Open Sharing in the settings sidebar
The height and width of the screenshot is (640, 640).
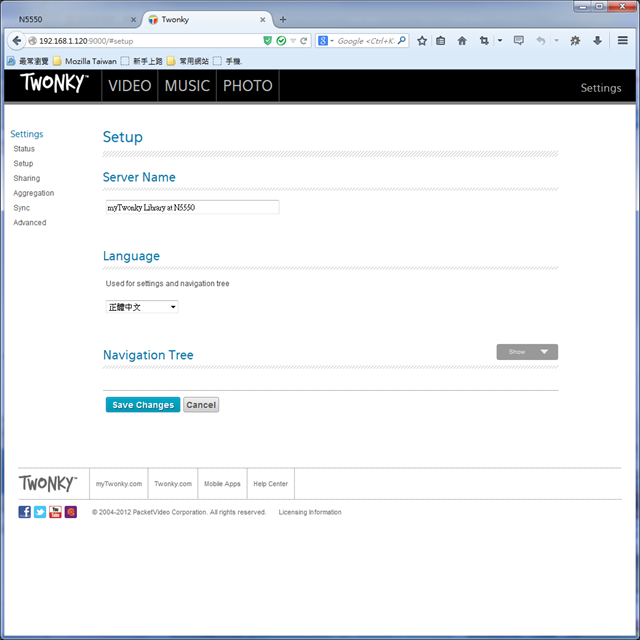(x=27, y=178)
